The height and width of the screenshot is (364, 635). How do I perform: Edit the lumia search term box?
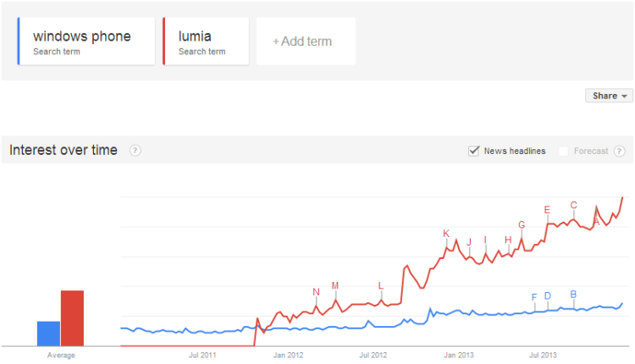coord(206,41)
